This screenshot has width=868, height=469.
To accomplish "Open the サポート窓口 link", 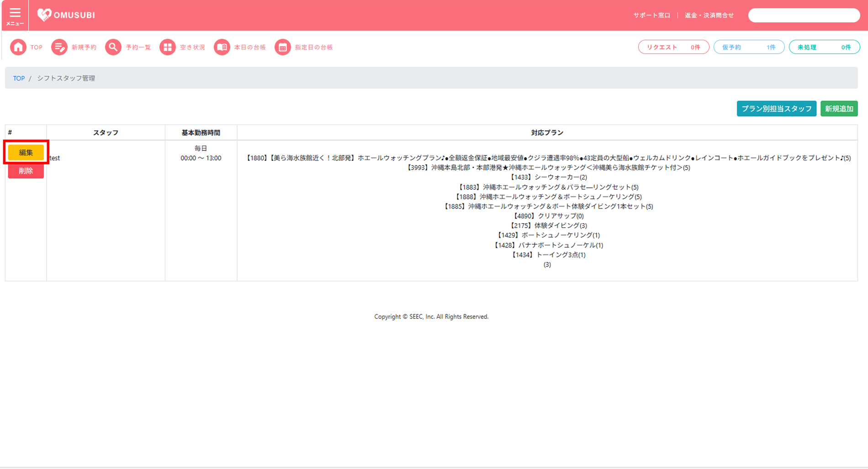I will (x=652, y=16).
